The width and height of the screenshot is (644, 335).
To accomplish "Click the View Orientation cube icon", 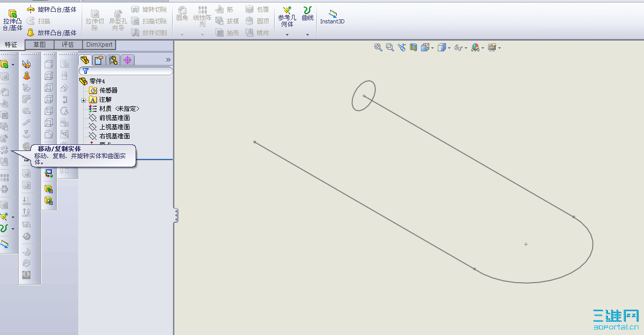I will point(425,47).
